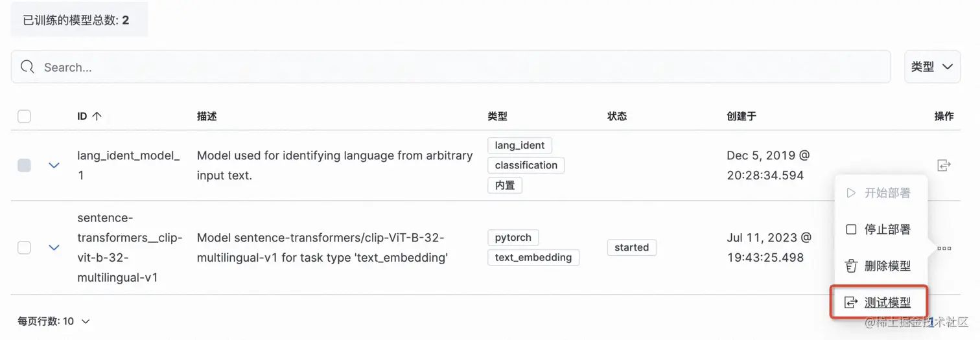Expand details for sentence-transformers clip model row
The width and height of the screenshot is (980, 340).
[54, 247]
